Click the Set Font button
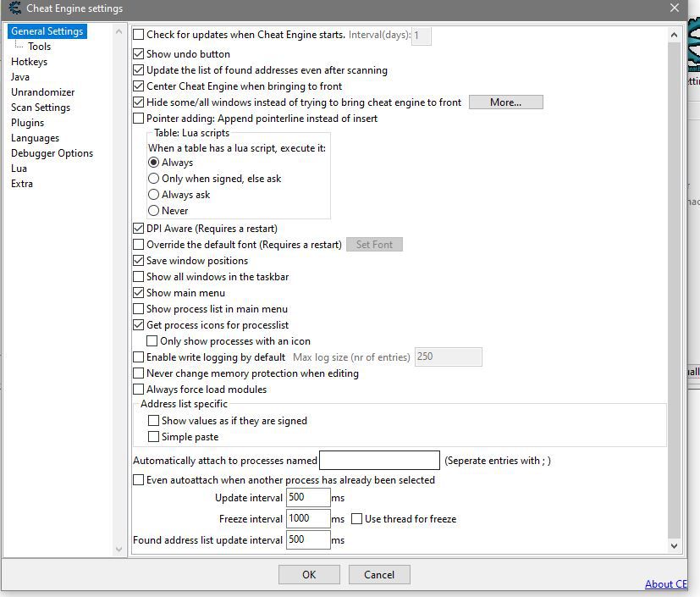The height and width of the screenshot is (597, 700). [375, 245]
